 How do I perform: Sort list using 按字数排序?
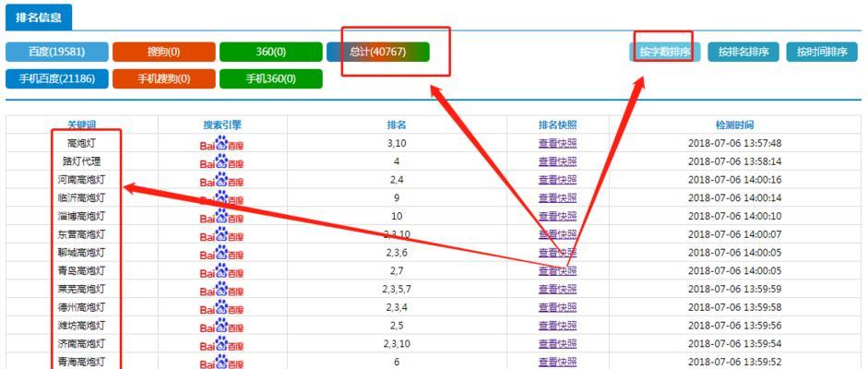coord(665,52)
